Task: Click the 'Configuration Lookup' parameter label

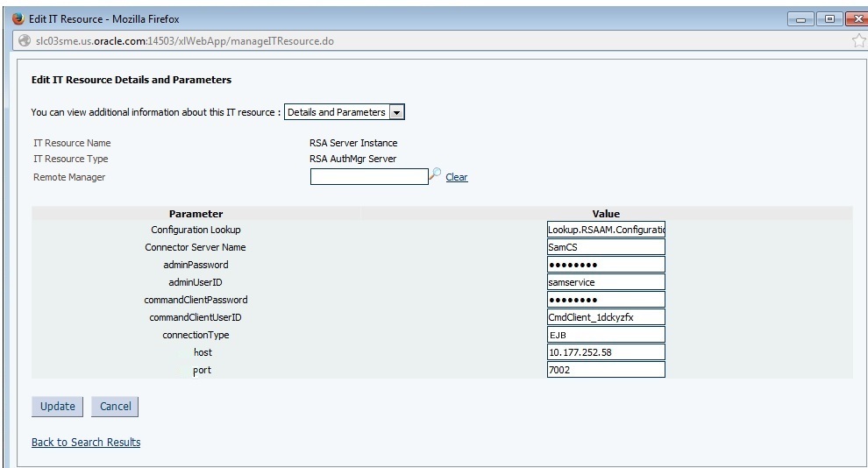Action: [196, 230]
